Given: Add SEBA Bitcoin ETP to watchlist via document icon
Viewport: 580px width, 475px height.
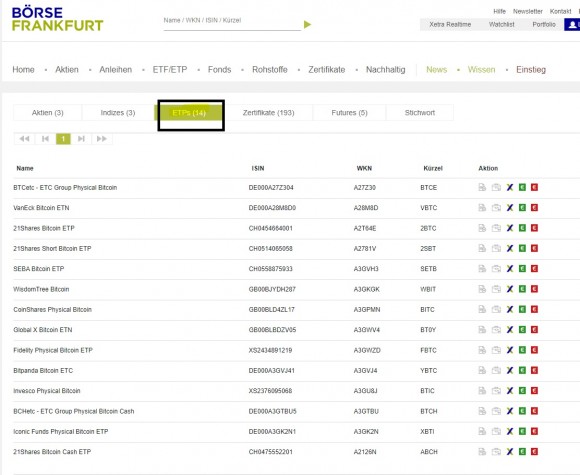Looking at the screenshot, I should tap(482, 269).
